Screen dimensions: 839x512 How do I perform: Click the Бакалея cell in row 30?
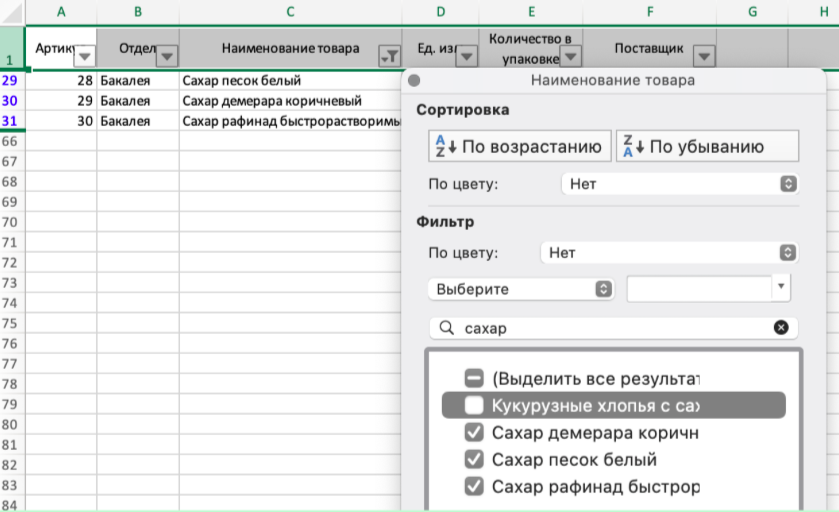[x=138, y=101]
